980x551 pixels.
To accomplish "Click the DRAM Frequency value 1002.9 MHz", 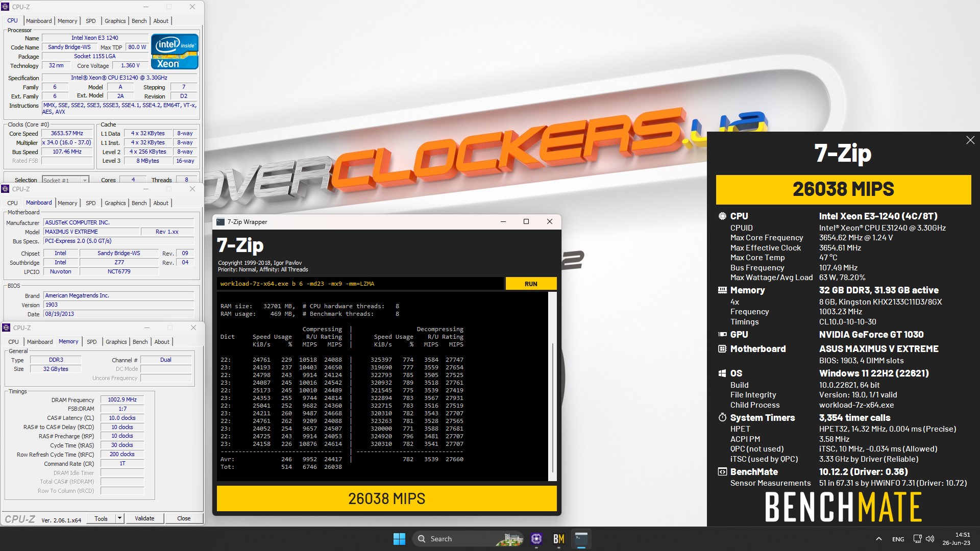I will tap(122, 400).
